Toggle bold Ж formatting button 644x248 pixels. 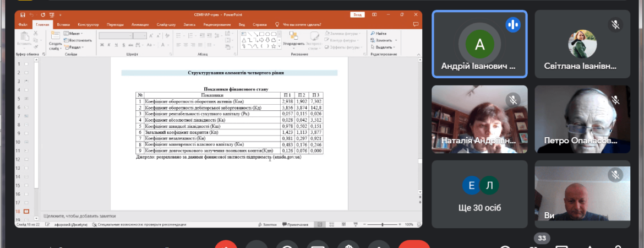[x=102, y=45]
